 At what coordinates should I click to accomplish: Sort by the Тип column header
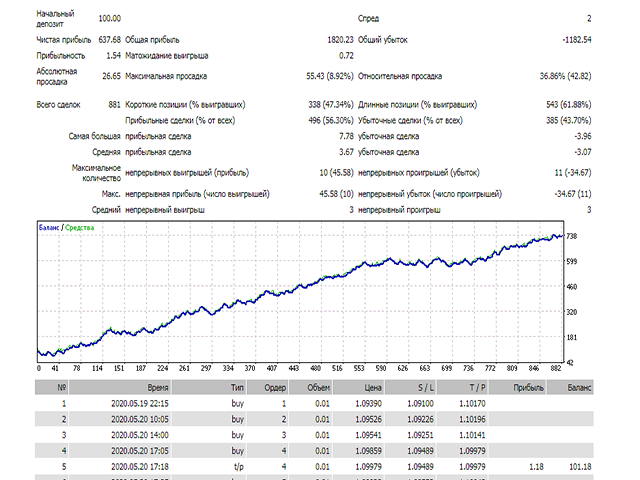tap(237, 384)
